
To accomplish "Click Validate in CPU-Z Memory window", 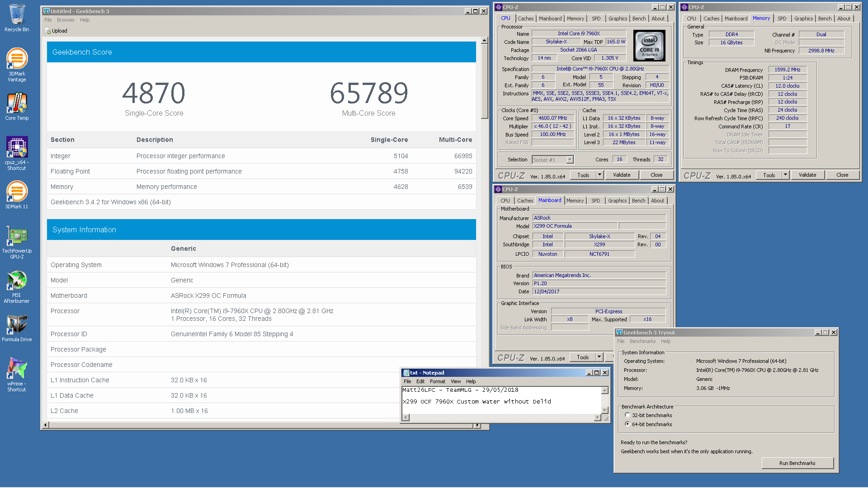I will pos(807,175).
